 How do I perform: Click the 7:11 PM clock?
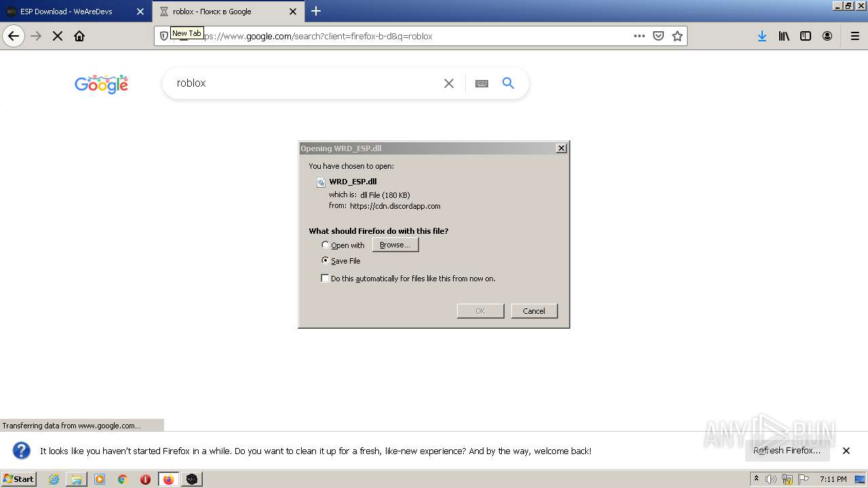tap(833, 479)
